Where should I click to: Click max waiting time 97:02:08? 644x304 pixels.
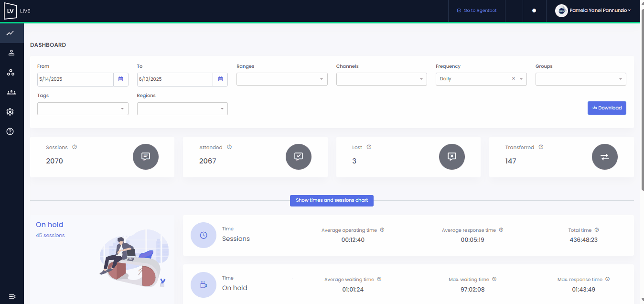[472, 289]
